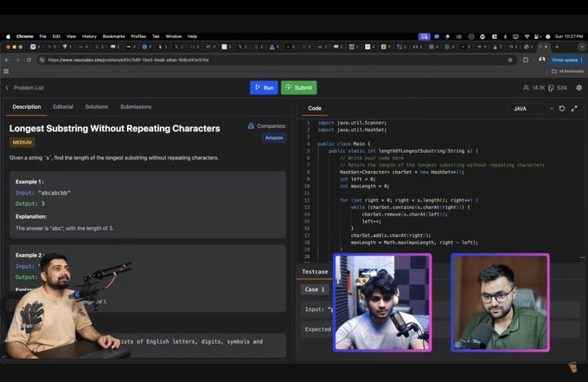Click the 14.1K users icon
This screenshot has width=588, height=382.
point(526,87)
